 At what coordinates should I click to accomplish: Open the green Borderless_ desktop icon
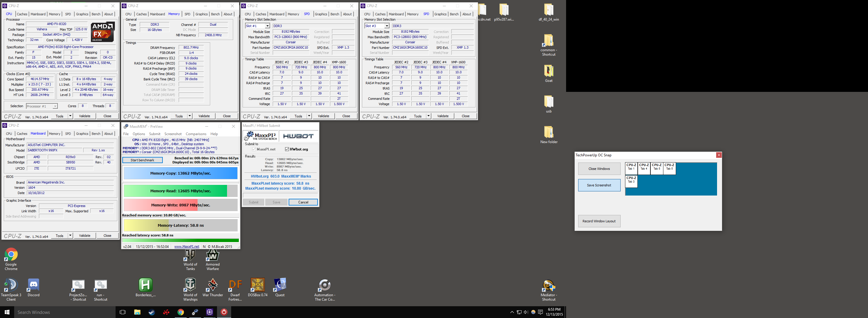point(146,288)
